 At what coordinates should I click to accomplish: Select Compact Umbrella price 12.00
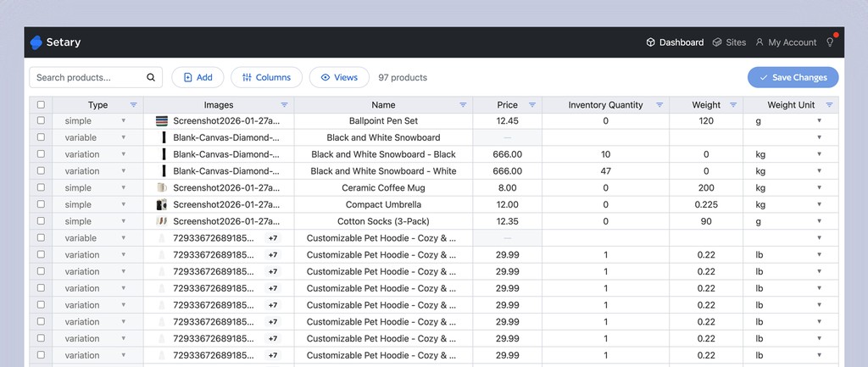pyautogui.click(x=507, y=204)
